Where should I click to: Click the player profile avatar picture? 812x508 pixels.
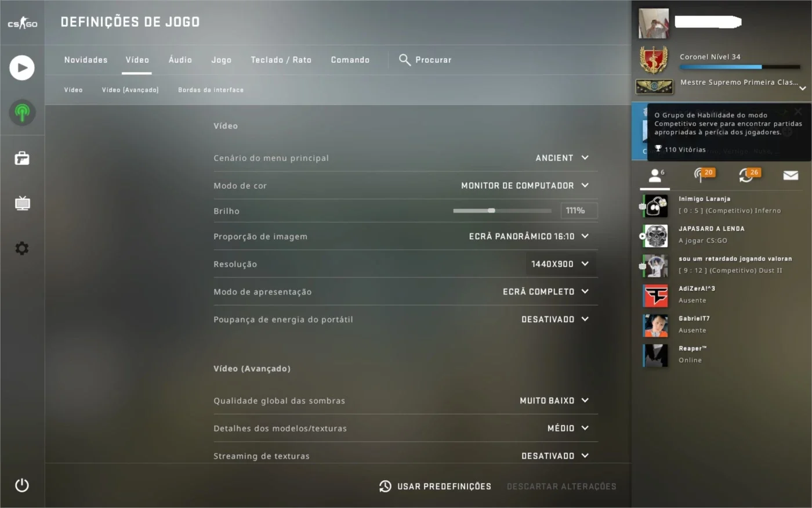point(654,23)
